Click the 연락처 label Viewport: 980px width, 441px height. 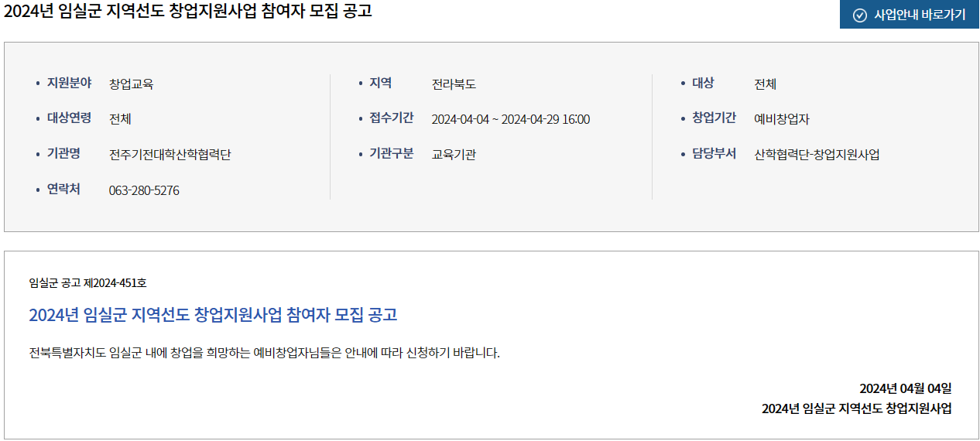pos(63,189)
